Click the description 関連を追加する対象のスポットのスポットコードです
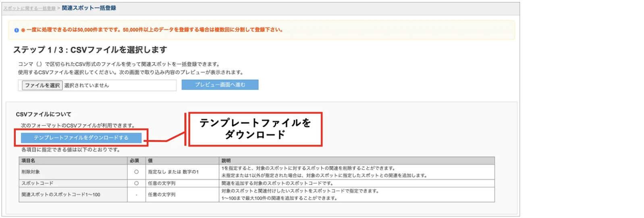Screen dimensions: 644x218 pyautogui.click(x=277, y=183)
